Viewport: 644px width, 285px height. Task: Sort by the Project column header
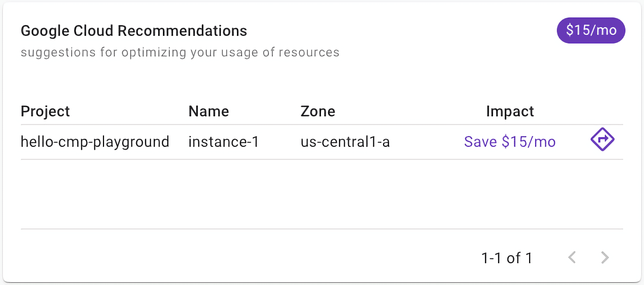tap(45, 111)
